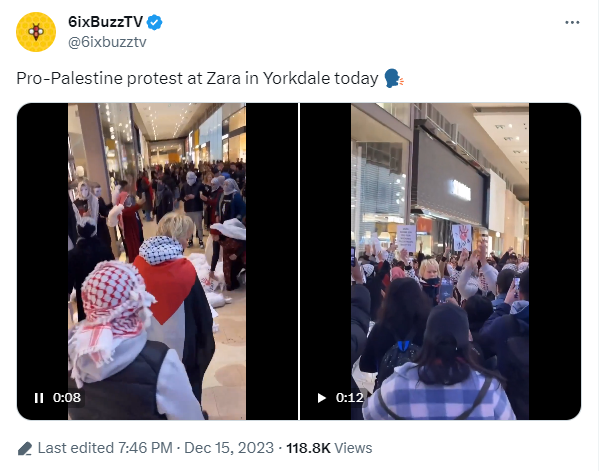The image size is (599, 471).
Task: View edit history via Last edited 7:46 PM
Action: [x=105, y=448]
